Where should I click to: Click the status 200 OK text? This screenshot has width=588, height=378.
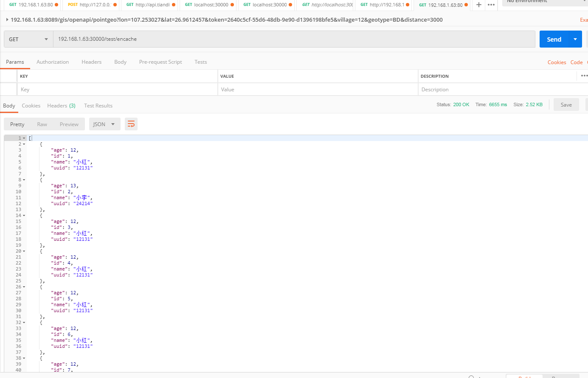[461, 104]
